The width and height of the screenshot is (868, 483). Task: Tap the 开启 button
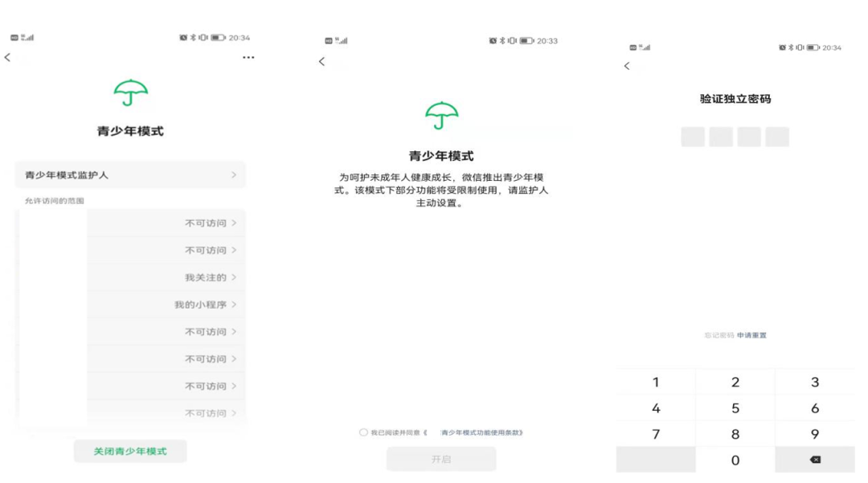pyautogui.click(x=441, y=459)
